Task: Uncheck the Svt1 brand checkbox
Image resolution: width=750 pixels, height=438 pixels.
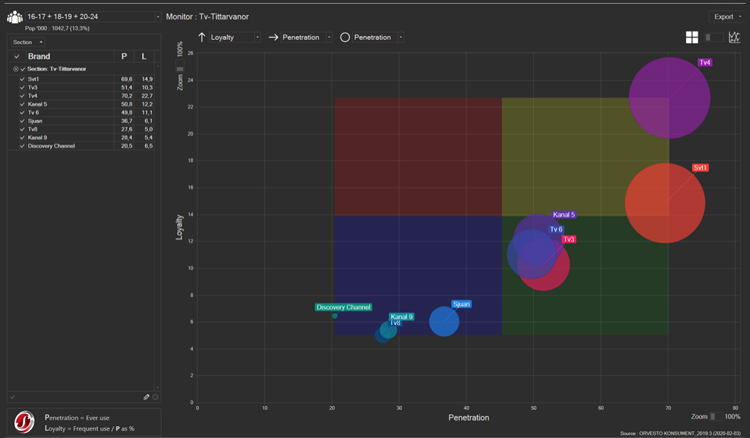Action: point(22,78)
